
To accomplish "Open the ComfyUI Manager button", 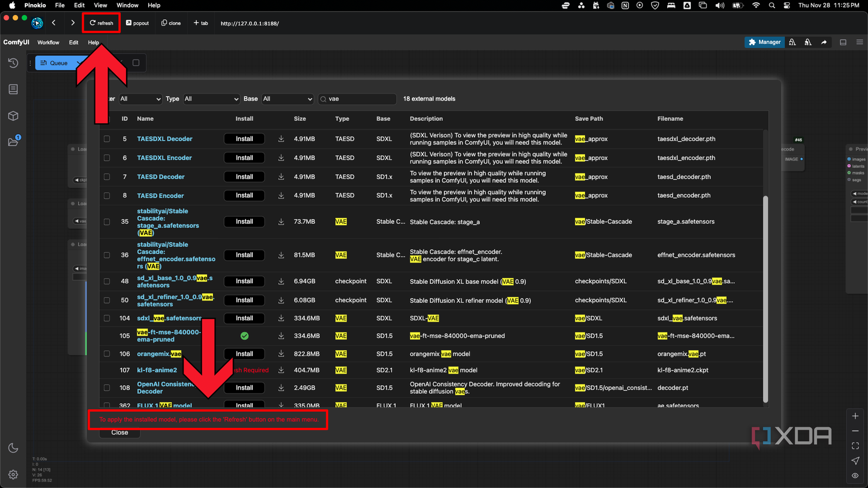I will [764, 42].
